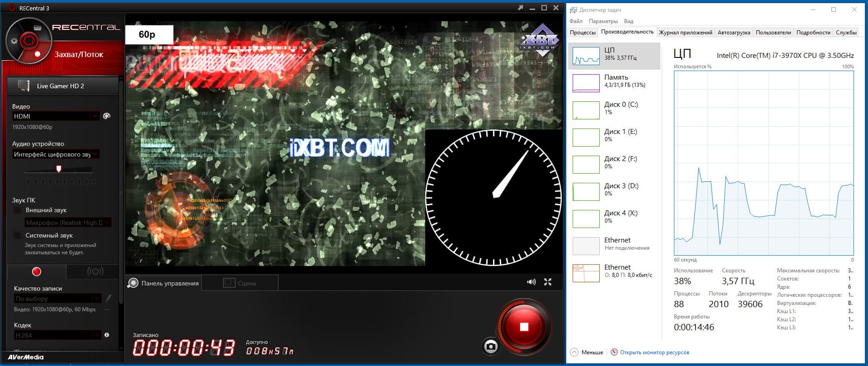This screenshot has height=366, width=868.
Task: Open video color settings palette icon
Action: pyautogui.click(x=107, y=116)
